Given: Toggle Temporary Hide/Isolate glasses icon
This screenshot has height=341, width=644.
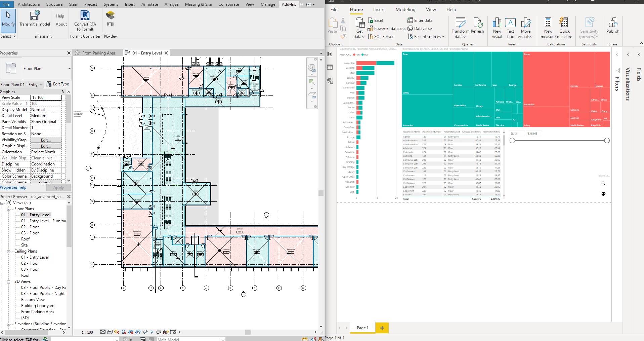Looking at the screenshot, I should [144, 332].
